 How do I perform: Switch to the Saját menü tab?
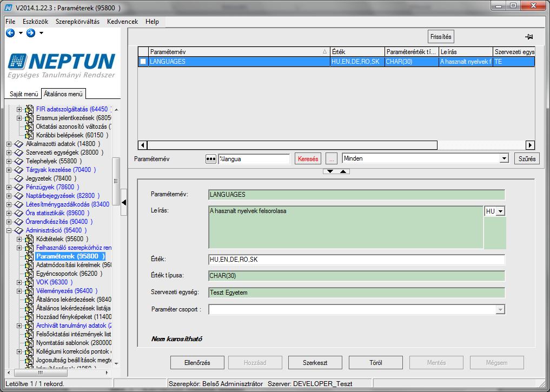click(23, 94)
